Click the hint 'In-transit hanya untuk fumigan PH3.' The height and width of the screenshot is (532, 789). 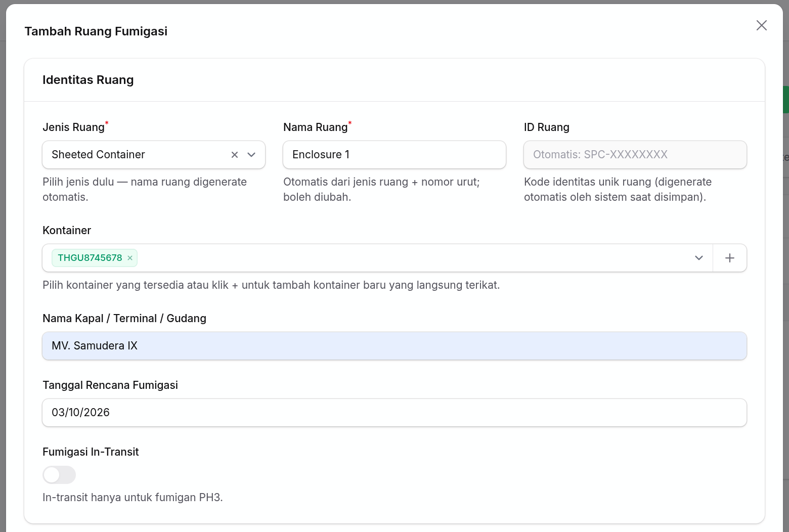point(133,498)
